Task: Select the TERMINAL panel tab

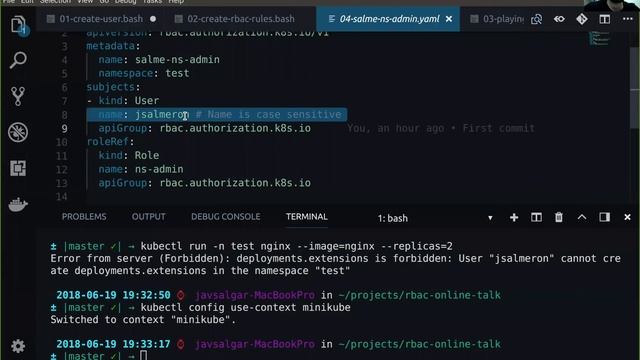Action: pyautogui.click(x=307, y=217)
